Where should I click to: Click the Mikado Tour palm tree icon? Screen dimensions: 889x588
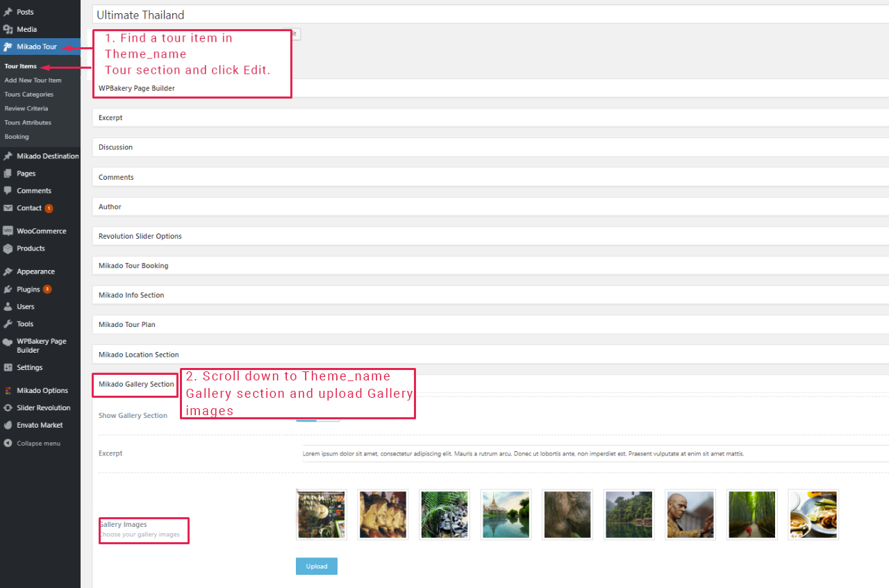(8, 47)
